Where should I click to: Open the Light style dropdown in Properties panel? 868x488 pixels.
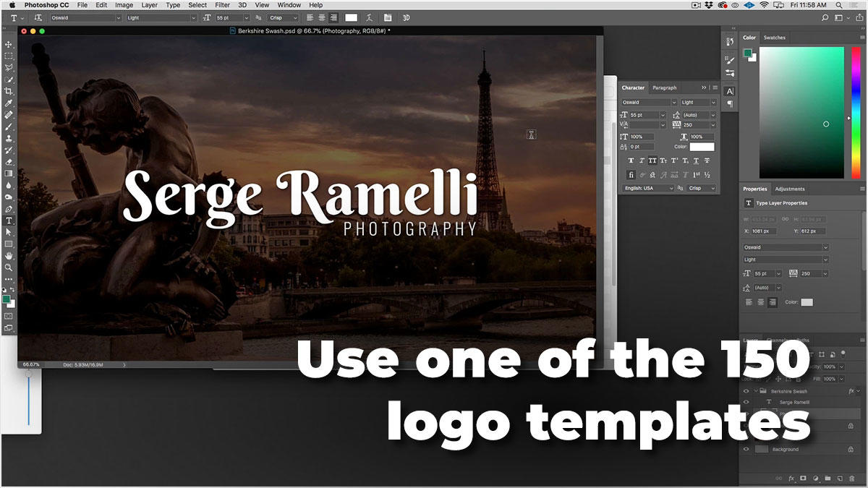pyautogui.click(x=786, y=259)
